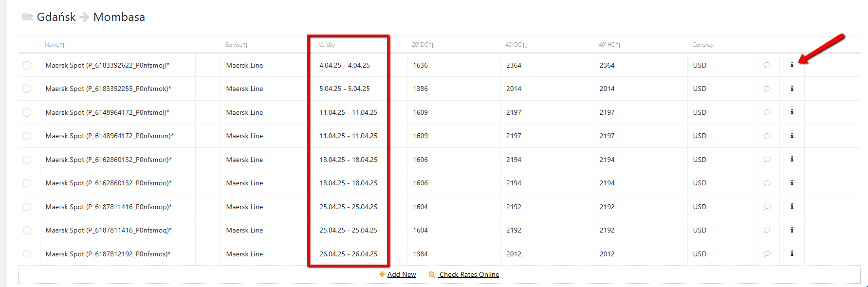
Task: Open info icon for P0nfsmol rate
Action: 792,112
